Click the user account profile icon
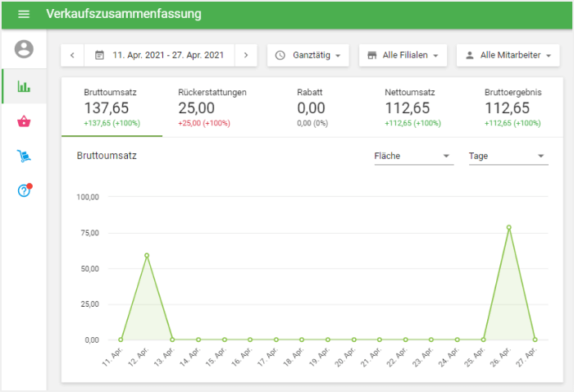574x392 pixels. (24, 49)
